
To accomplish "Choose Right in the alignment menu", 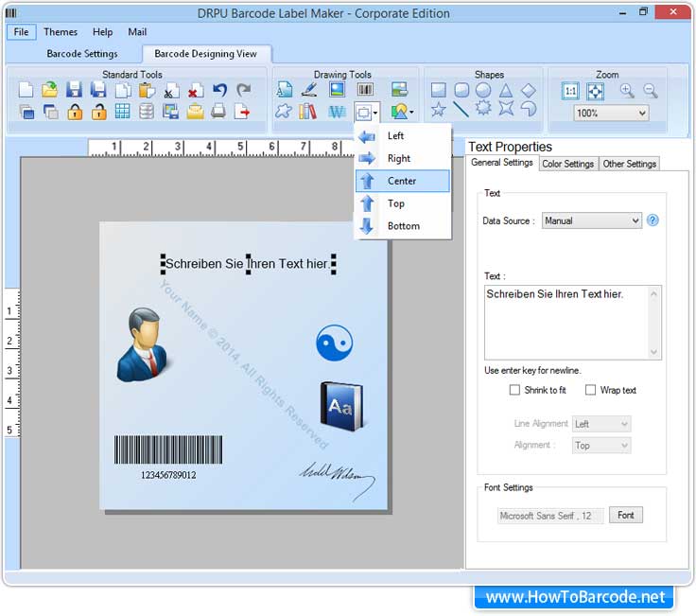I will 403,159.
